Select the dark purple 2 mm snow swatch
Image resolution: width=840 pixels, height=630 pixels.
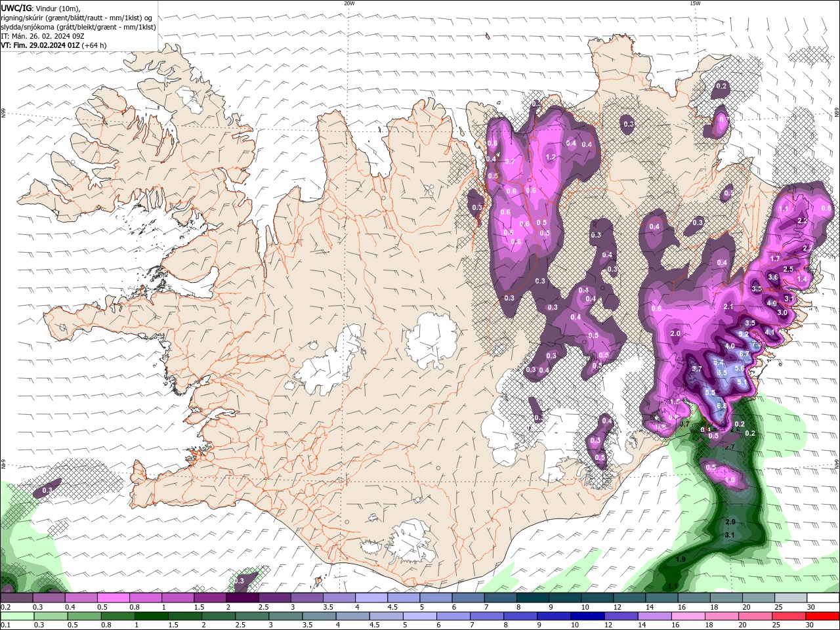[241, 598]
